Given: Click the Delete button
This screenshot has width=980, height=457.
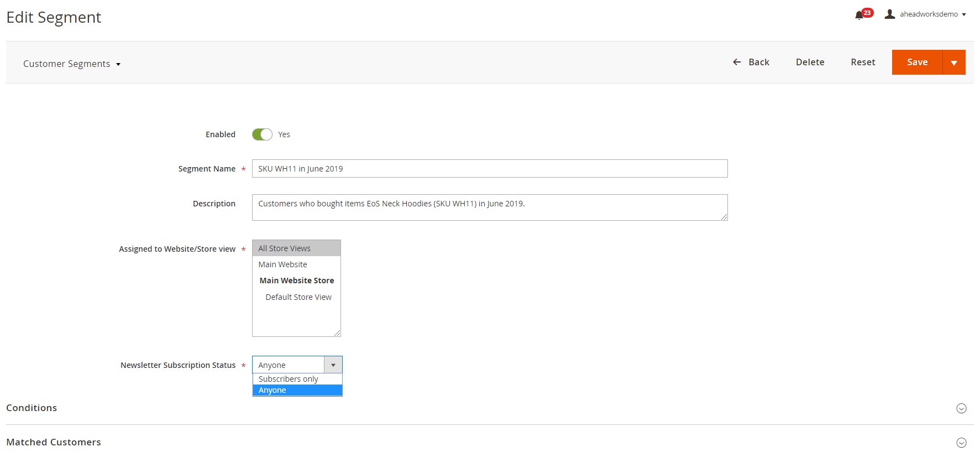Looking at the screenshot, I should (810, 63).
